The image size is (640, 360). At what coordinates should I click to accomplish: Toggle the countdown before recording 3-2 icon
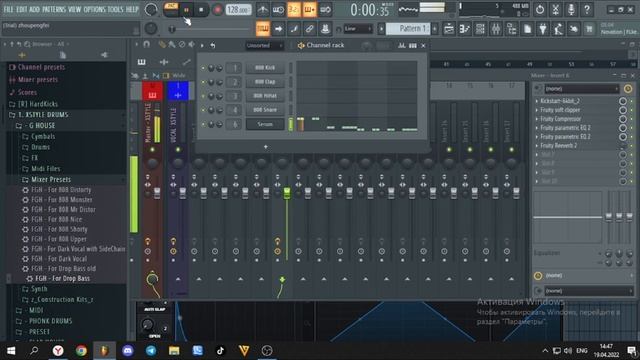(x=294, y=9)
